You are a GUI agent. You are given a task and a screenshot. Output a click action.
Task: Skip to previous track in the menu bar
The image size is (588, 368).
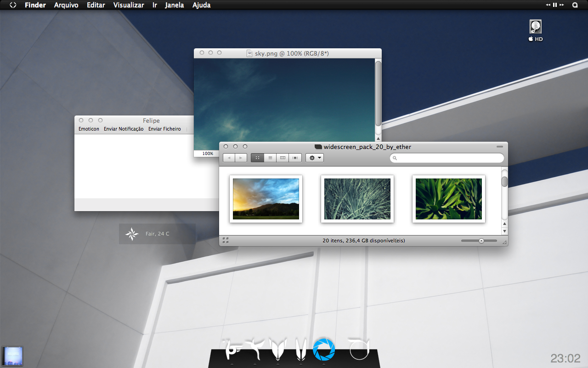coord(548,5)
